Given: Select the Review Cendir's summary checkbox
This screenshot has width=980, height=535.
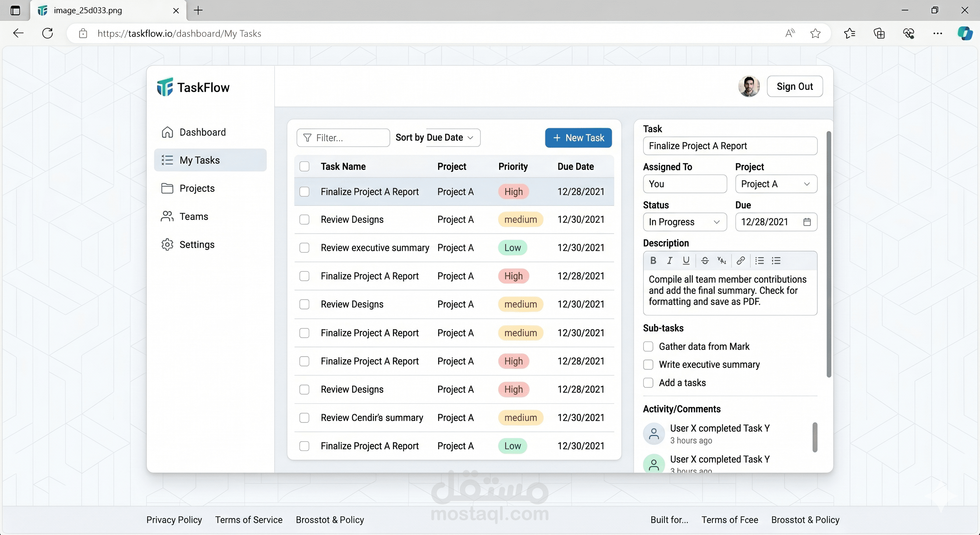Looking at the screenshot, I should pos(305,418).
